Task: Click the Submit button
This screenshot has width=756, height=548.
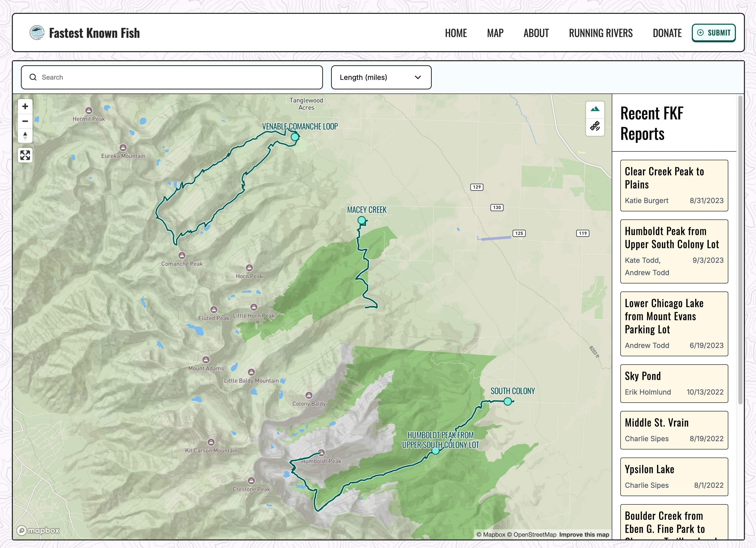Action: (714, 33)
